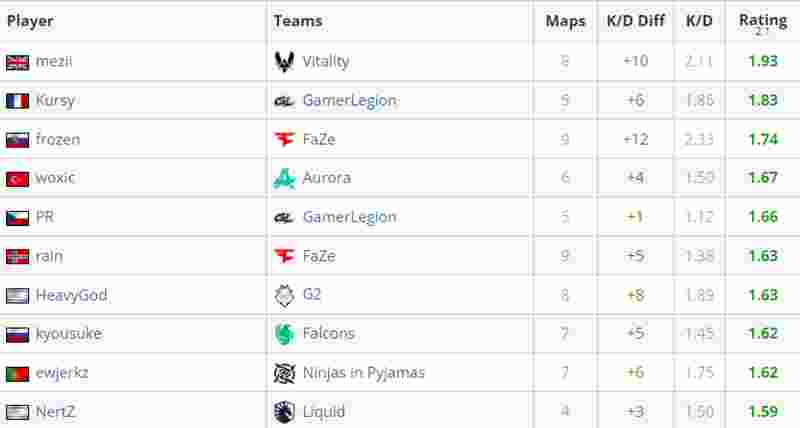
Task: Sort table by Rating column header
Action: click(x=763, y=21)
